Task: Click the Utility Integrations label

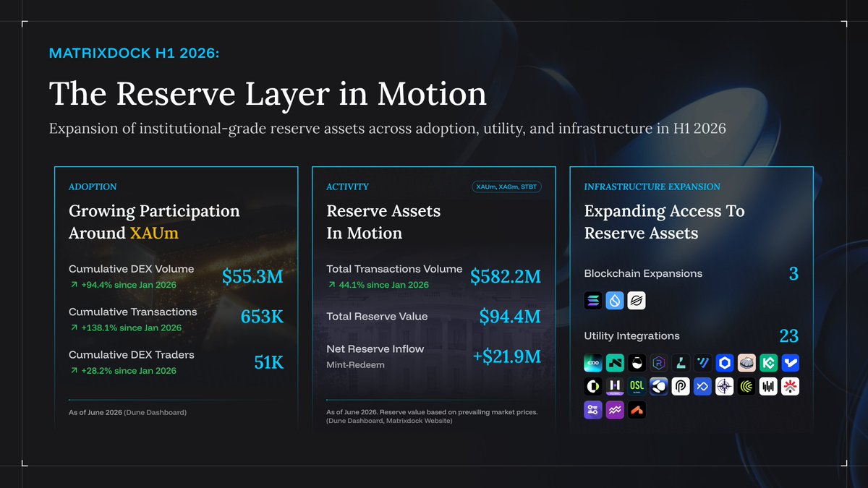Action: pyautogui.click(x=631, y=335)
